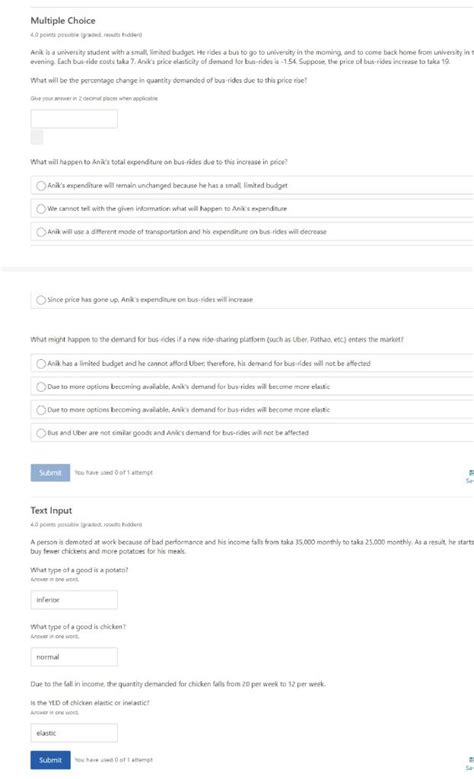This screenshot has width=474, height=779.
Task: Click the YED answer field containing "elastic"
Action: point(74,733)
